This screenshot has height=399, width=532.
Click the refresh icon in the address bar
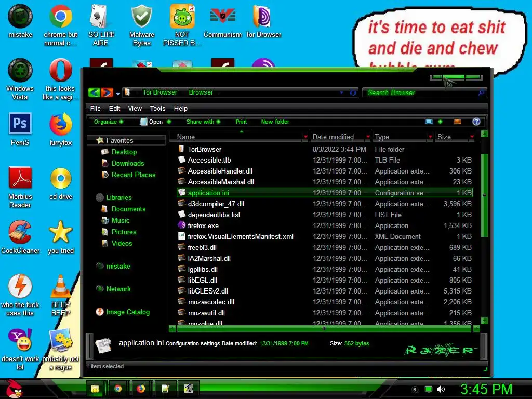pyautogui.click(x=353, y=92)
